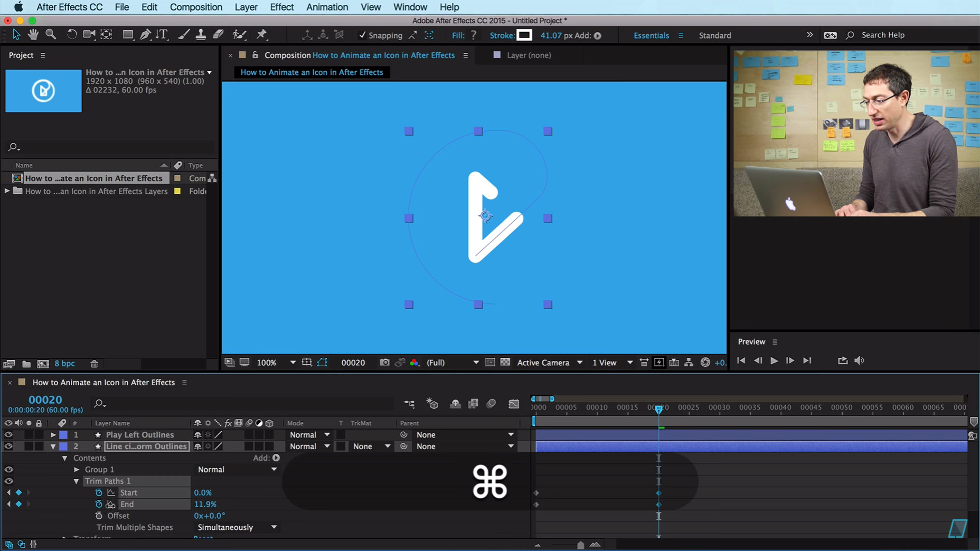Image resolution: width=980 pixels, height=551 pixels.
Task: Toggle stopwatch for Trim Paths Offset
Action: click(x=99, y=516)
